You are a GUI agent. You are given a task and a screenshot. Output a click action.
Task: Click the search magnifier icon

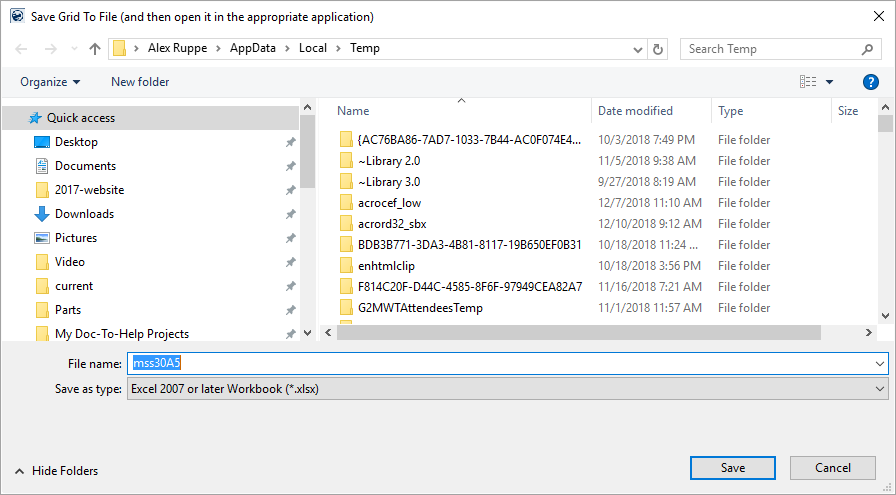click(x=867, y=49)
